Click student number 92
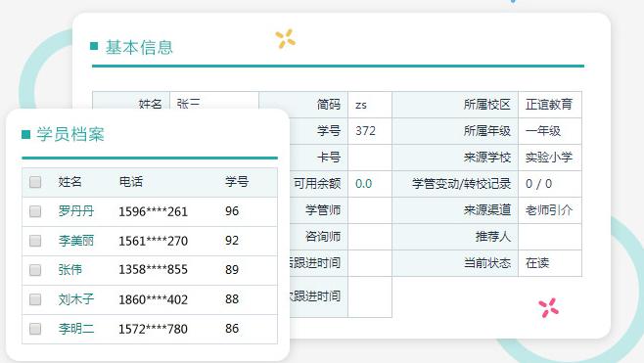 coord(232,241)
